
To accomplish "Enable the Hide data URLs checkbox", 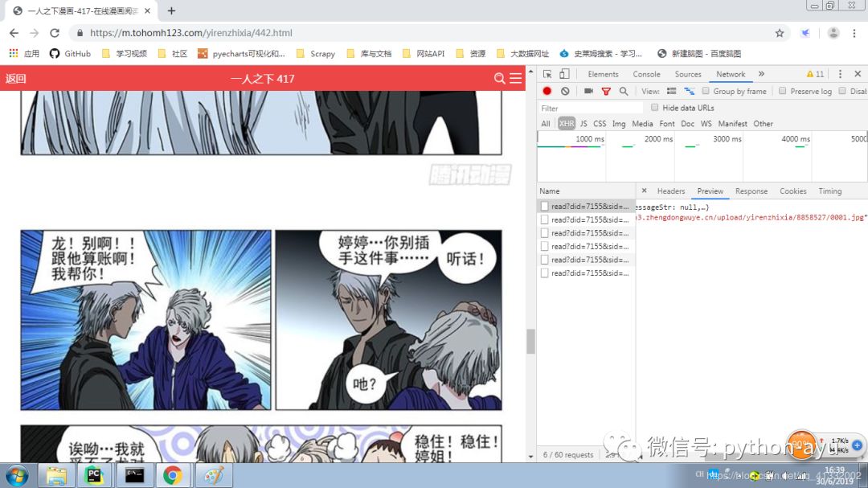I will click(655, 108).
